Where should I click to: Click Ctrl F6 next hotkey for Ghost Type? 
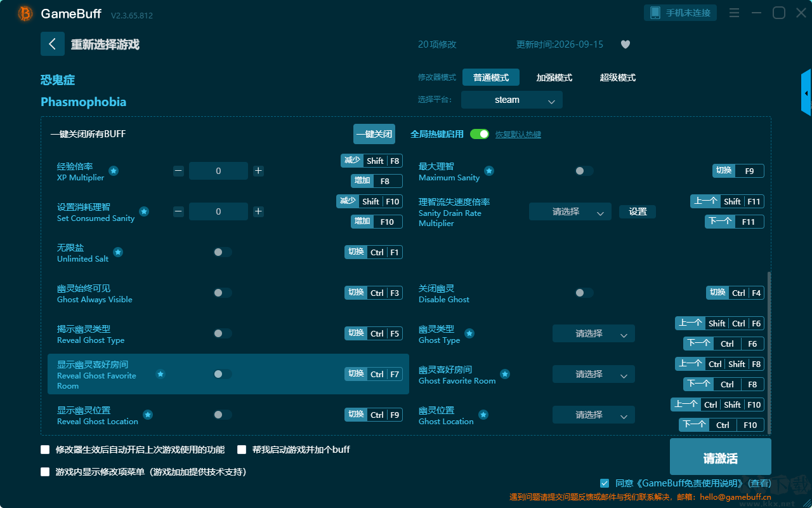coord(724,344)
